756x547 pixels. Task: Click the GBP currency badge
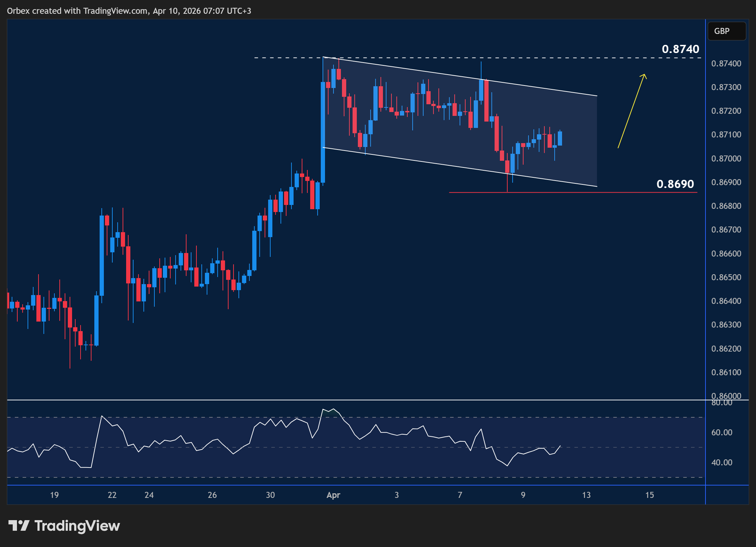(727, 31)
